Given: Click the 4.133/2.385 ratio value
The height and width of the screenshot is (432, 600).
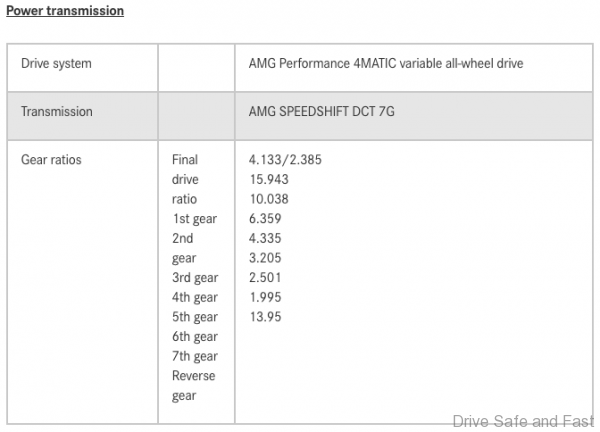Looking at the screenshot, I should point(285,159).
